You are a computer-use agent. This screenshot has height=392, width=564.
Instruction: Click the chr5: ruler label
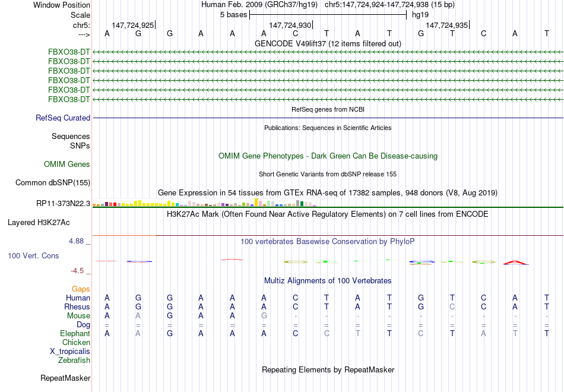coord(81,25)
